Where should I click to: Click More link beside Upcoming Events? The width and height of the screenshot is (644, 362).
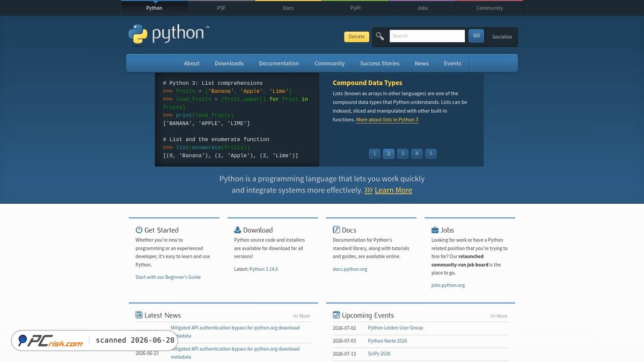(499, 316)
